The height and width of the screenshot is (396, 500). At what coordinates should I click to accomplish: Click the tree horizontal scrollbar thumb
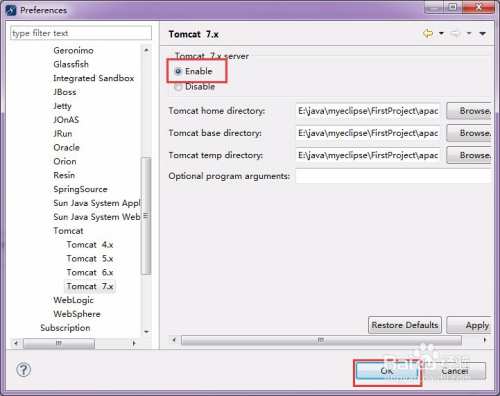[x=59, y=343]
